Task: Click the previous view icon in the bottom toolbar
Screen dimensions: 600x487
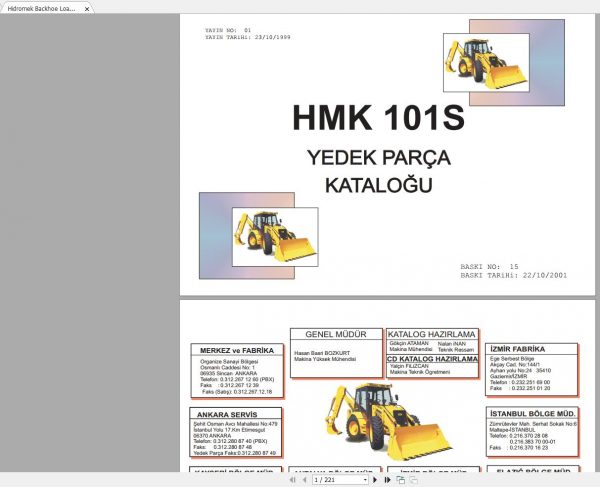Action: [401, 480]
